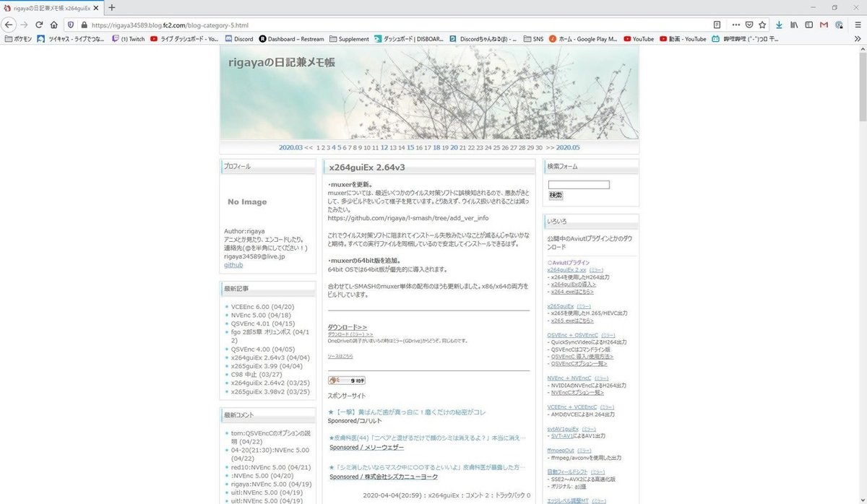Open 動画 - YouTube bookmark
The image size is (867, 504).
pyautogui.click(x=683, y=39)
